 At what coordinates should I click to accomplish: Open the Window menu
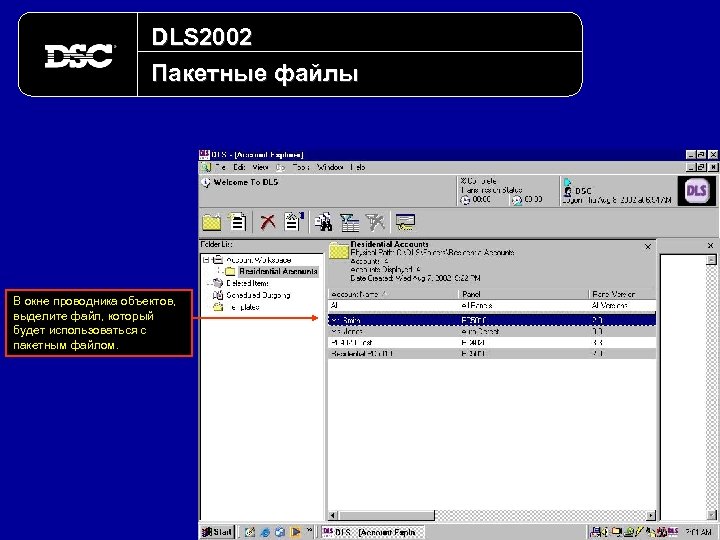(x=330, y=167)
